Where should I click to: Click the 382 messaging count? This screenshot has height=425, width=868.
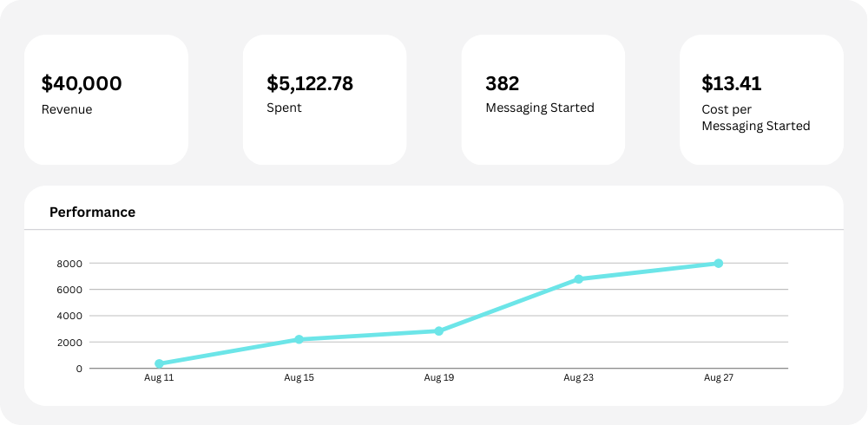pos(502,84)
